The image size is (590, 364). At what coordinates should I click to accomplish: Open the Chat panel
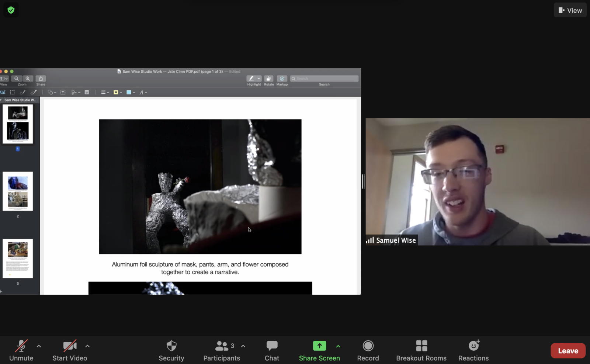point(272,350)
